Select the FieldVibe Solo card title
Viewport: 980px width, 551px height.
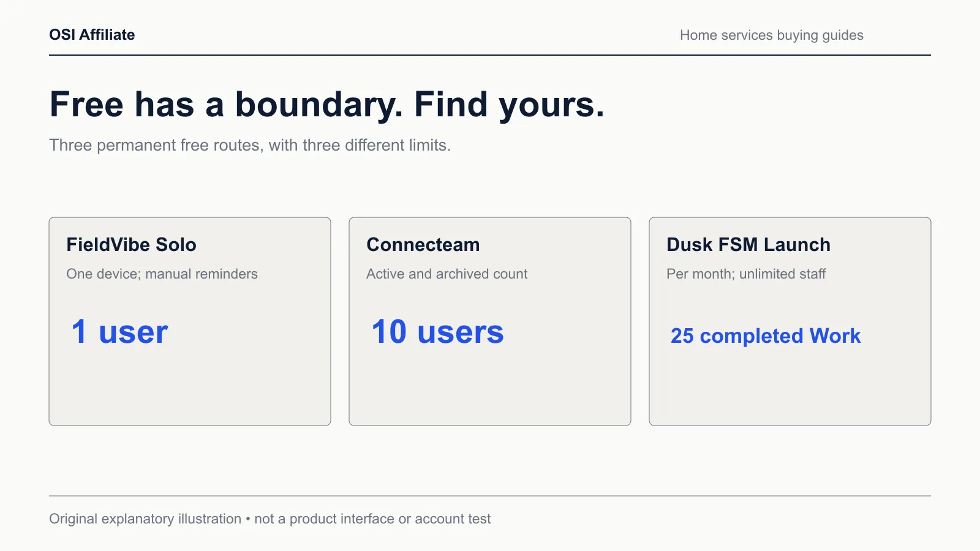pos(131,245)
